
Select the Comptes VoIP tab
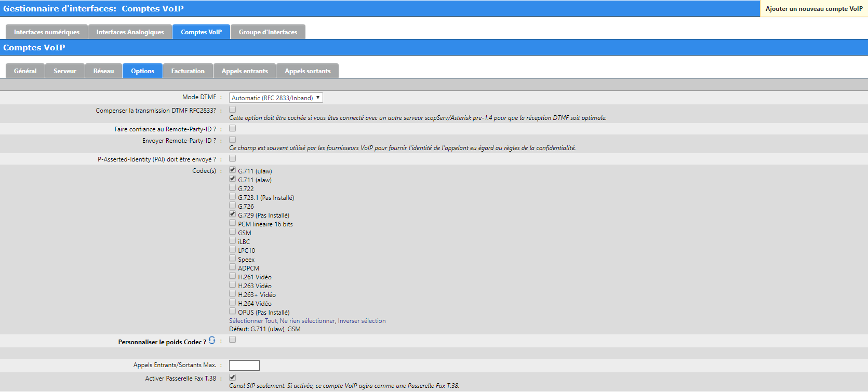click(201, 32)
